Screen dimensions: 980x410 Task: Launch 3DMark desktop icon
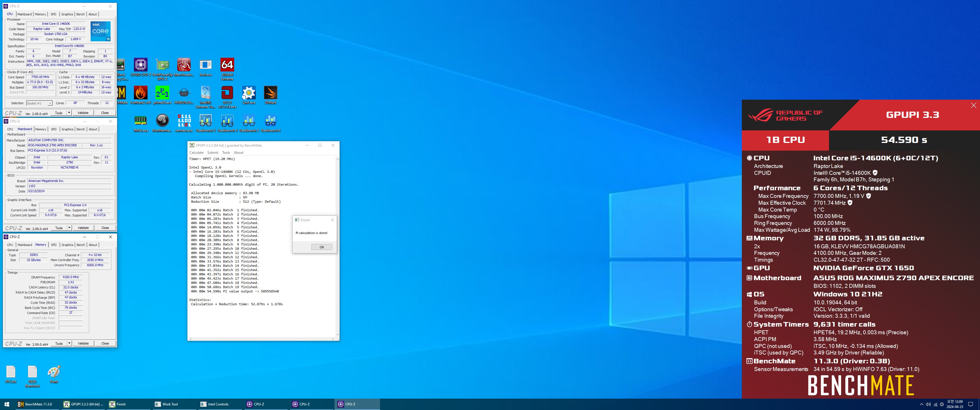[270, 95]
